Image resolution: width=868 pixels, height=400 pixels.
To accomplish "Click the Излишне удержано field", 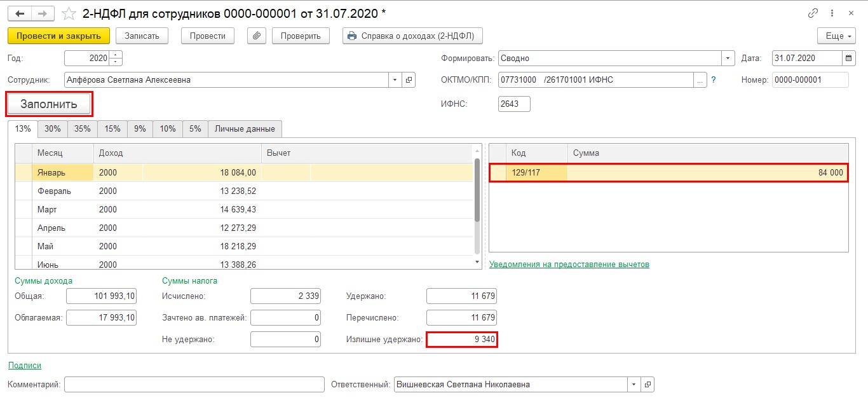I will tap(461, 340).
